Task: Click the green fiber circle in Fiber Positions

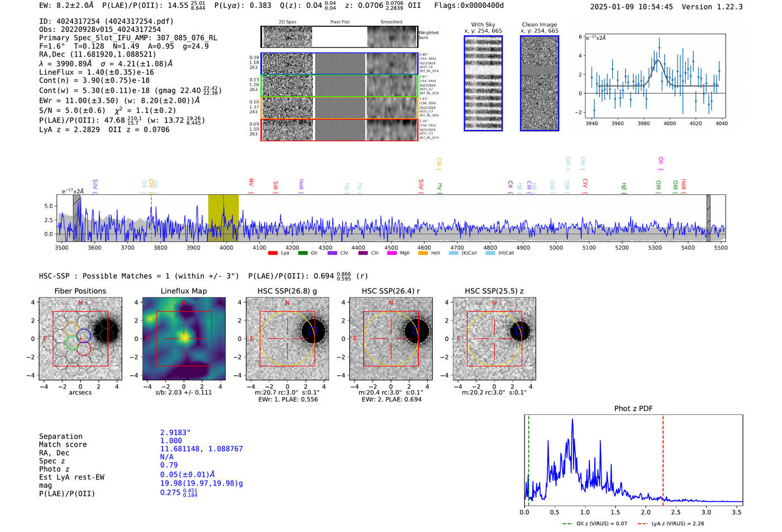Action: pyautogui.click(x=72, y=343)
